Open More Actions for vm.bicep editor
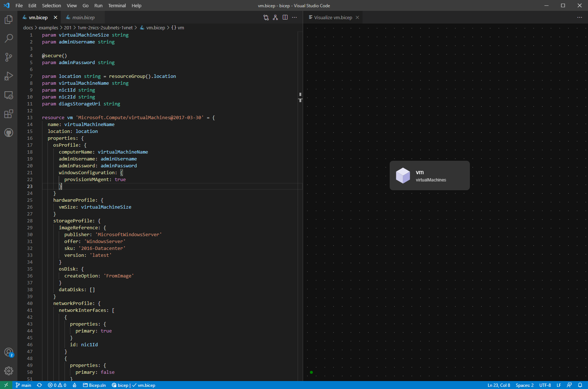Viewport: 588px width, 389px height. [294, 17]
